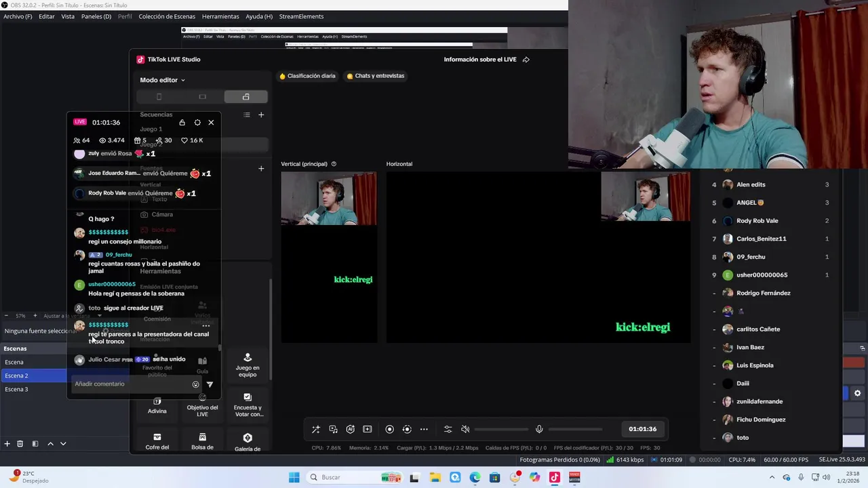Click the share arrow icon next to LIVE info
Screen dimensions: 868x488
tap(526, 60)
